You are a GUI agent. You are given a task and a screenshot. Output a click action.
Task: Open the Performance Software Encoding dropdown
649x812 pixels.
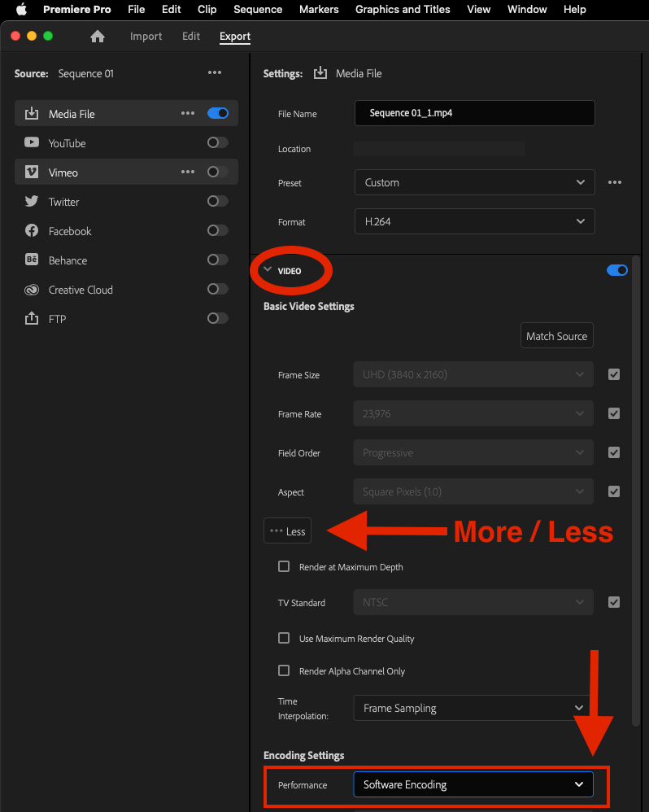click(x=473, y=784)
